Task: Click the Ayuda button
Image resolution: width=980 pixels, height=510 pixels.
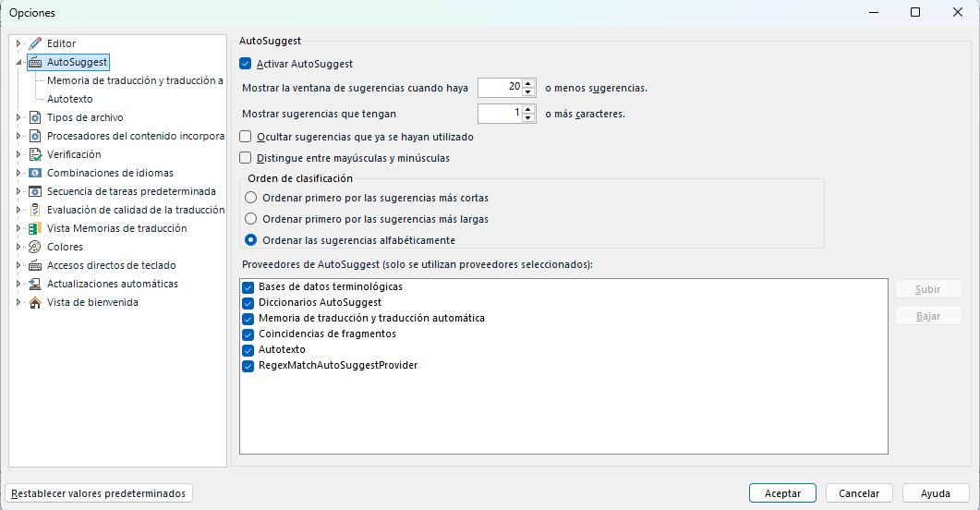Action: pyautogui.click(x=936, y=493)
